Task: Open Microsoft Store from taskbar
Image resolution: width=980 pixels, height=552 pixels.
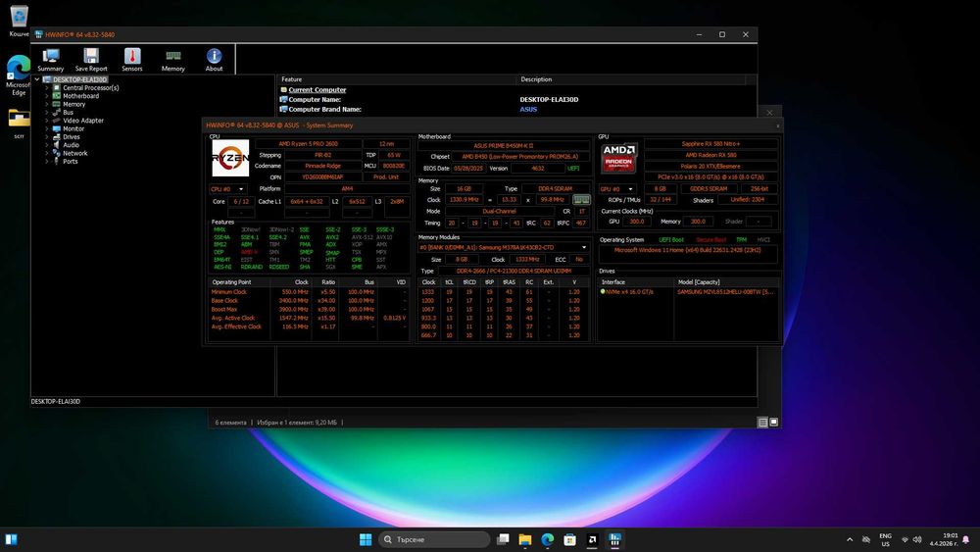Action: [x=569, y=539]
